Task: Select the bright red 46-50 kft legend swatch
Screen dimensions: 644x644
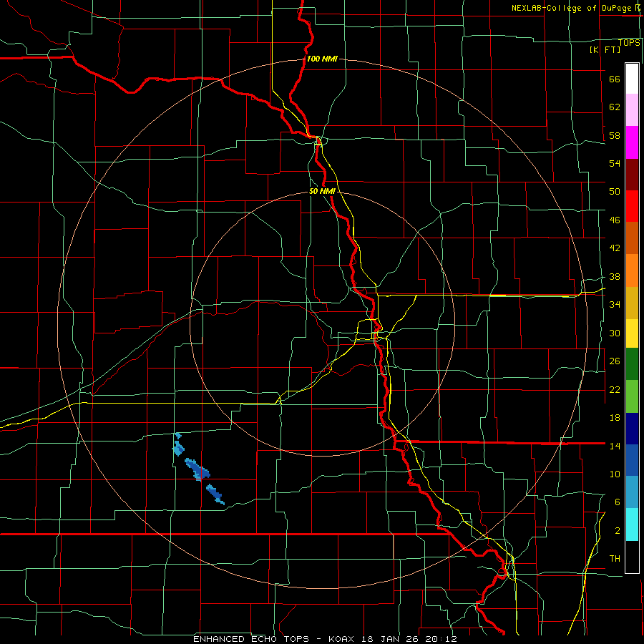Action: (632, 206)
